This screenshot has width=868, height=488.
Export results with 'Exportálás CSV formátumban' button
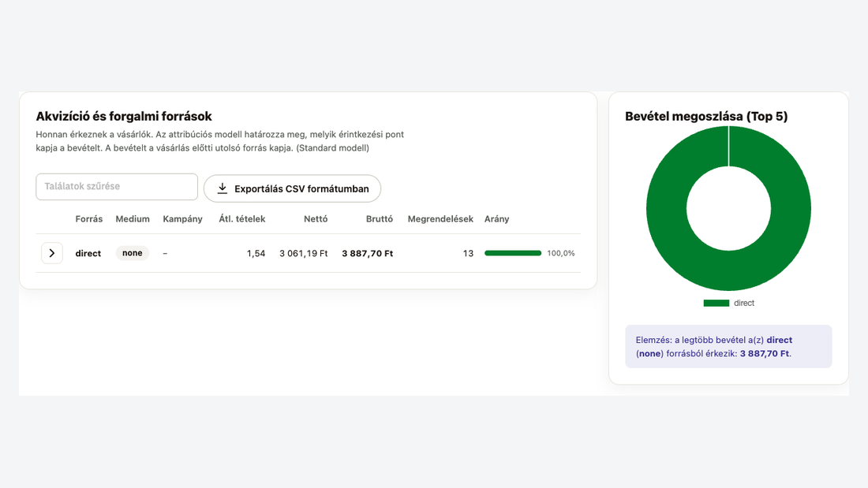point(292,188)
